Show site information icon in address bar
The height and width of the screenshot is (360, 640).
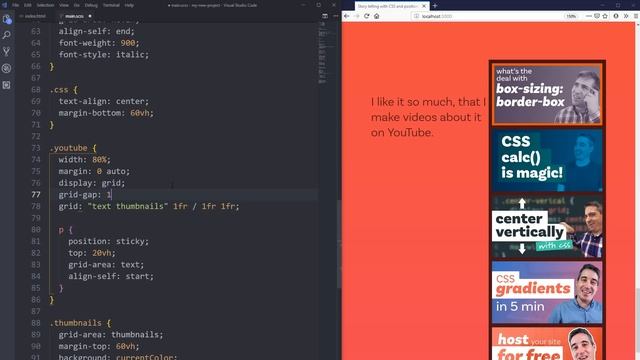(416, 16)
